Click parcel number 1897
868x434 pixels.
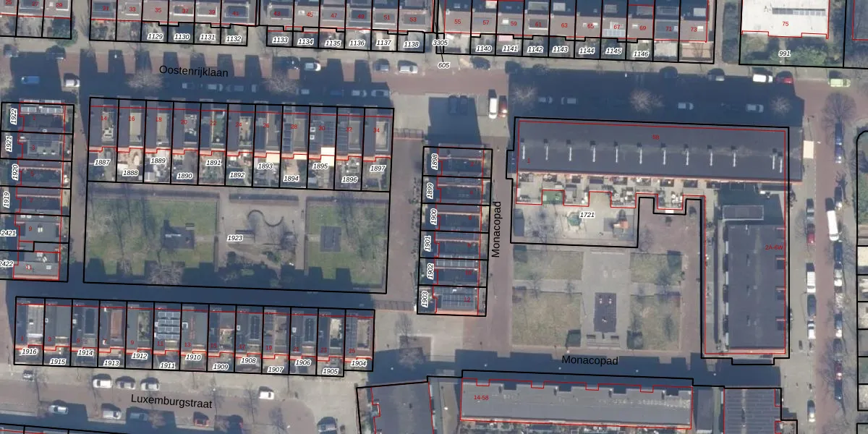377,168
